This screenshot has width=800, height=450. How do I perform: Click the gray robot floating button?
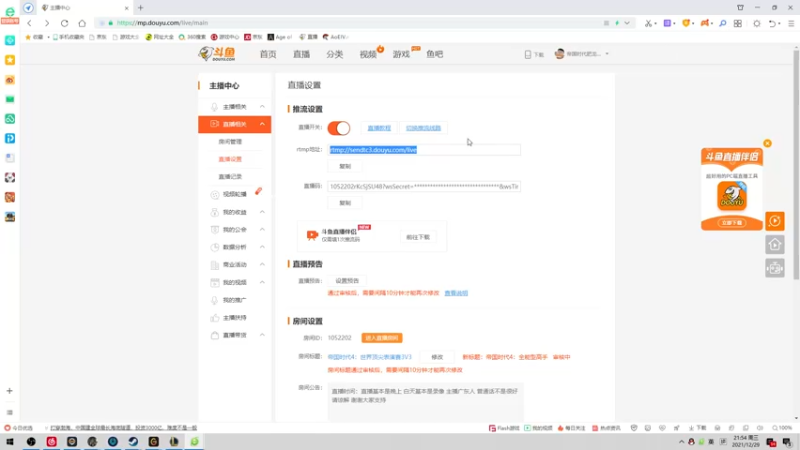click(774, 268)
